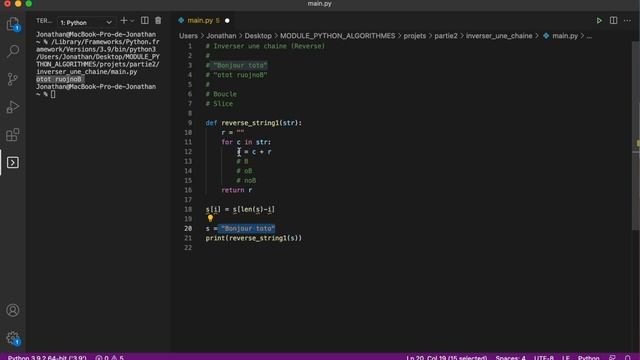The width and height of the screenshot is (640, 360).
Task: Click 'Users' in the breadcrumb
Action: click(188, 36)
